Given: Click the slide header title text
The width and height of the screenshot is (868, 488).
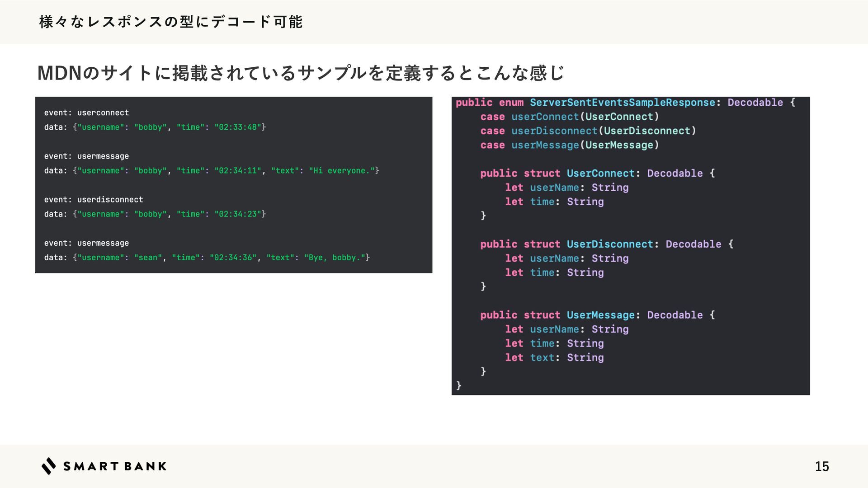Looking at the screenshot, I should pos(171,22).
